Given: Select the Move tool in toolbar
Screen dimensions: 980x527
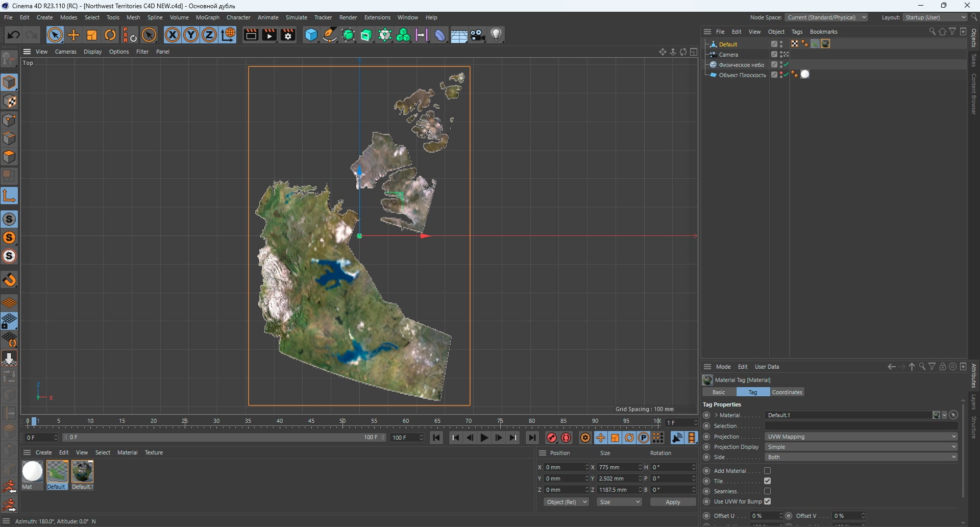Looking at the screenshot, I should 73,35.
